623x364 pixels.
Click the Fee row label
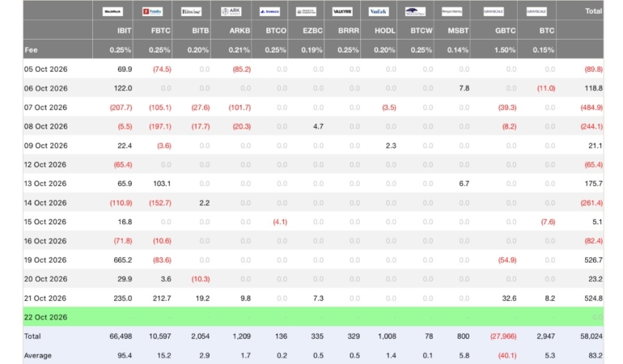(31, 50)
